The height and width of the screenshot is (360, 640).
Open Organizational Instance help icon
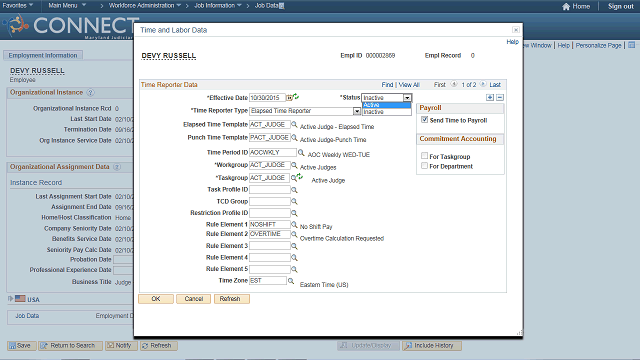click(x=90, y=93)
